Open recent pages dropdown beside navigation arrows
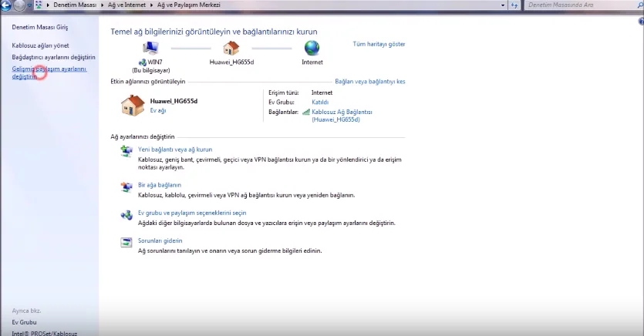The width and height of the screenshot is (644, 336). tap(29, 5)
